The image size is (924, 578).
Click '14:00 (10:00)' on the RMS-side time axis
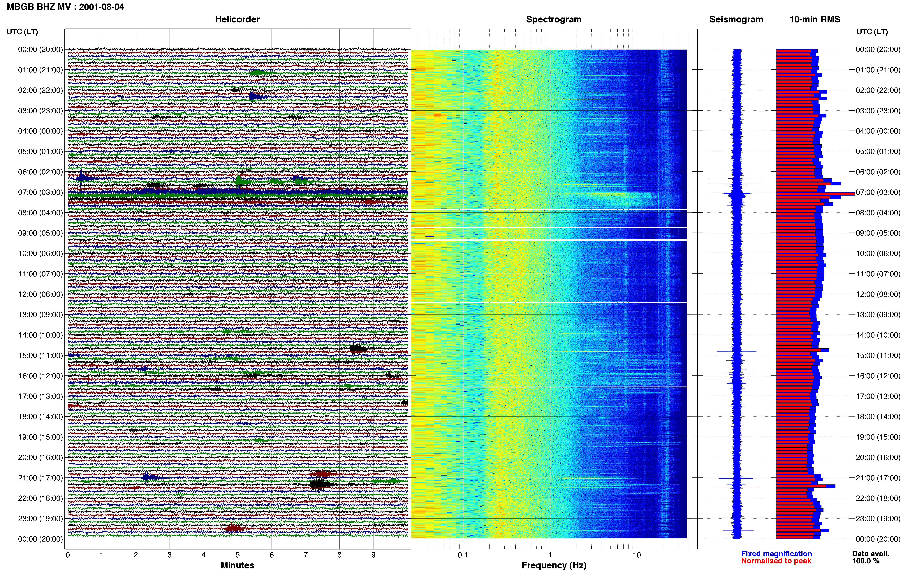click(x=878, y=335)
